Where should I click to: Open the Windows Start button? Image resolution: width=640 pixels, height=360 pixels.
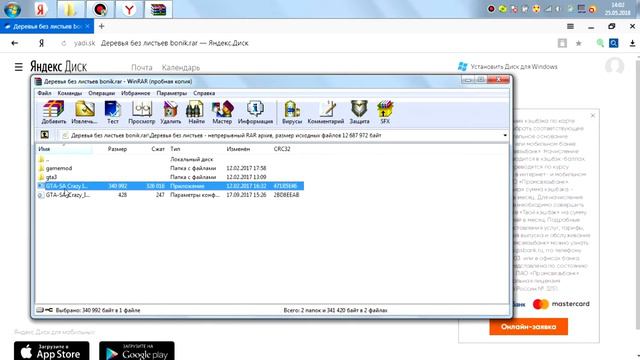pos(12,9)
